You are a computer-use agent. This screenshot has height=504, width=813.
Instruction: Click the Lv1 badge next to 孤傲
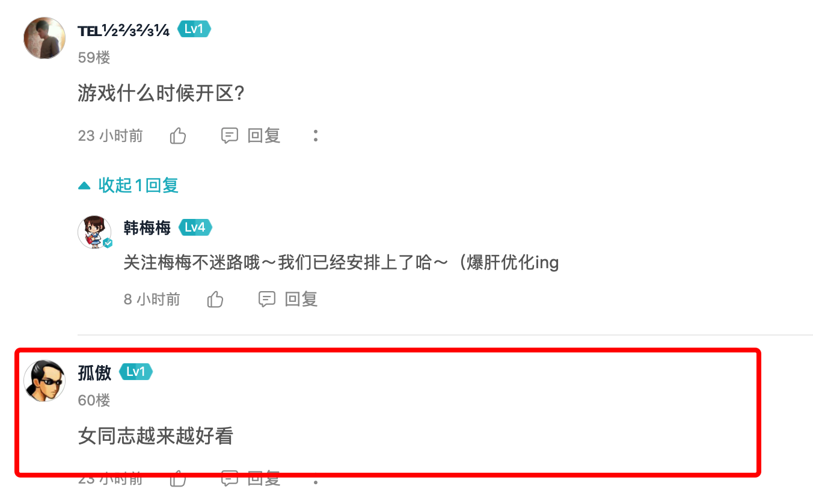pos(136,372)
